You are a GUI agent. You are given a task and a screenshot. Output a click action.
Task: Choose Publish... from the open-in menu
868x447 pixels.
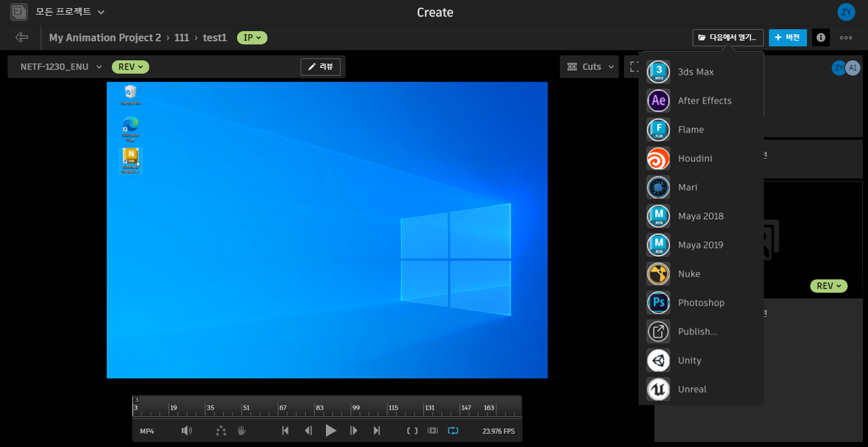(698, 331)
